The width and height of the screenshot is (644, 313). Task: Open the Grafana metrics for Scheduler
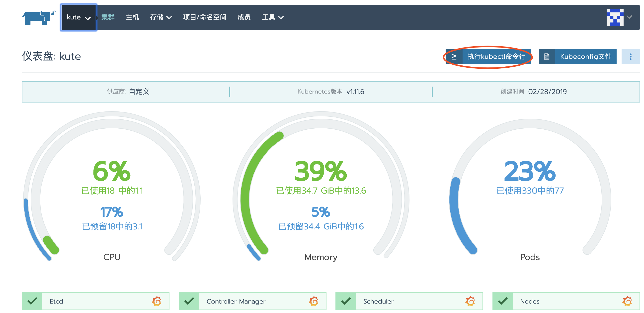470,301
